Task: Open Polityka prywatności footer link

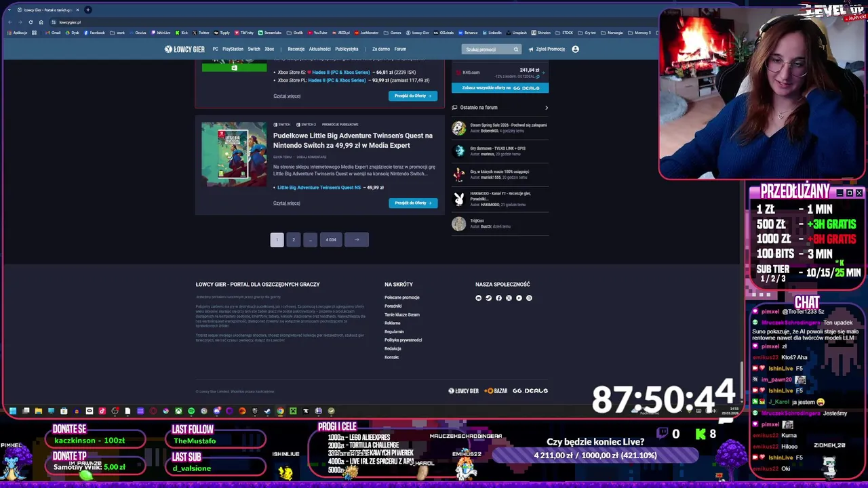Action: pyautogui.click(x=403, y=340)
